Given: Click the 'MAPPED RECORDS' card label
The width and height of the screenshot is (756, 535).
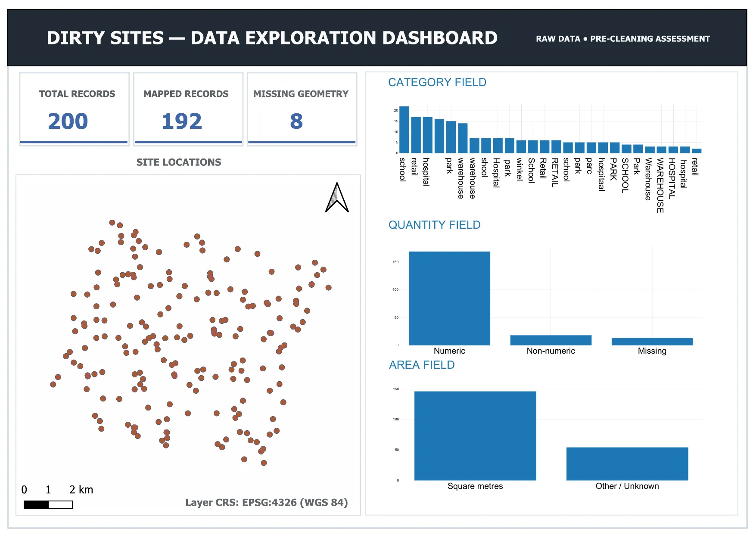Looking at the screenshot, I should point(186,94).
